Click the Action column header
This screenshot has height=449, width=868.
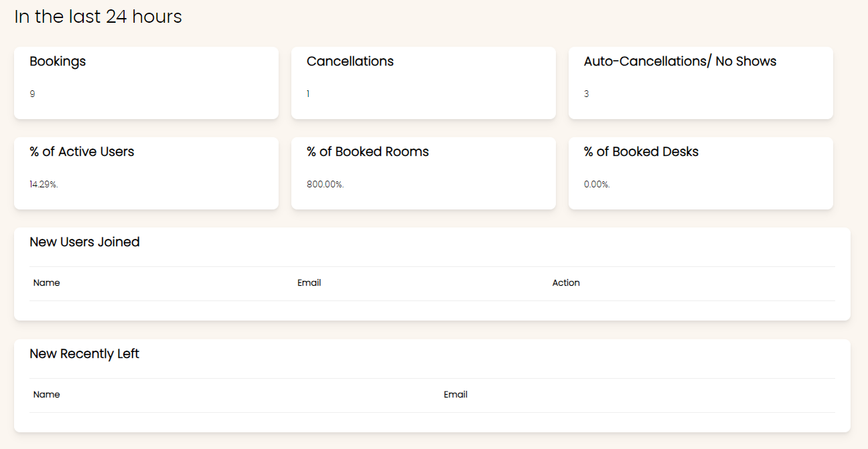pyautogui.click(x=566, y=283)
